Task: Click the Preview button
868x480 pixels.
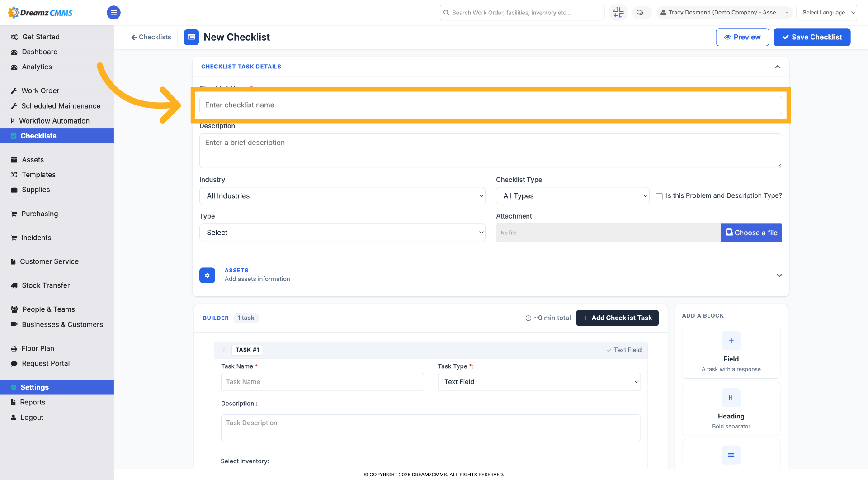Action: (742, 37)
